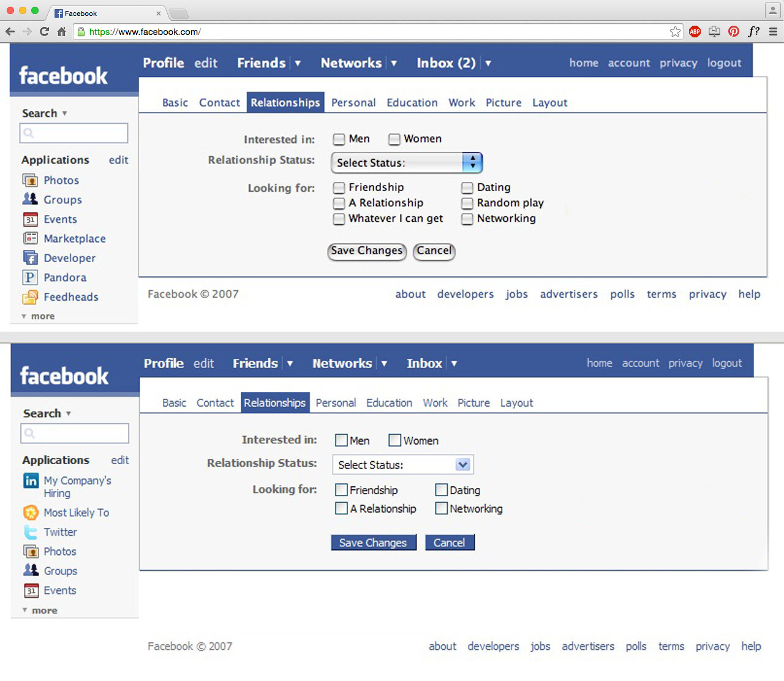The height and width of the screenshot is (681, 784).
Task: Click the Pinterest extension icon in browser toolbar
Action: tap(733, 32)
